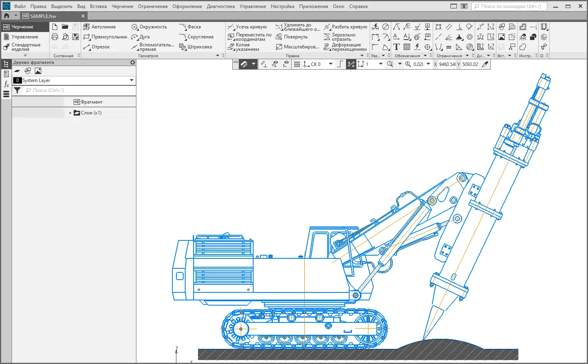The width and height of the screenshot is (588, 364).
Task: Open the zoom scale dropdown arrow
Action: tap(428, 64)
